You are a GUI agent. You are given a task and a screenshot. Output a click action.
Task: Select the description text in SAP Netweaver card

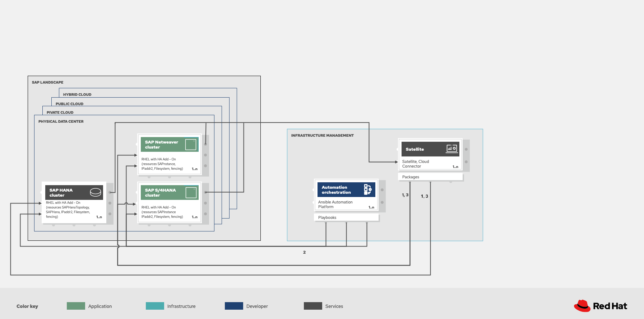click(x=162, y=164)
